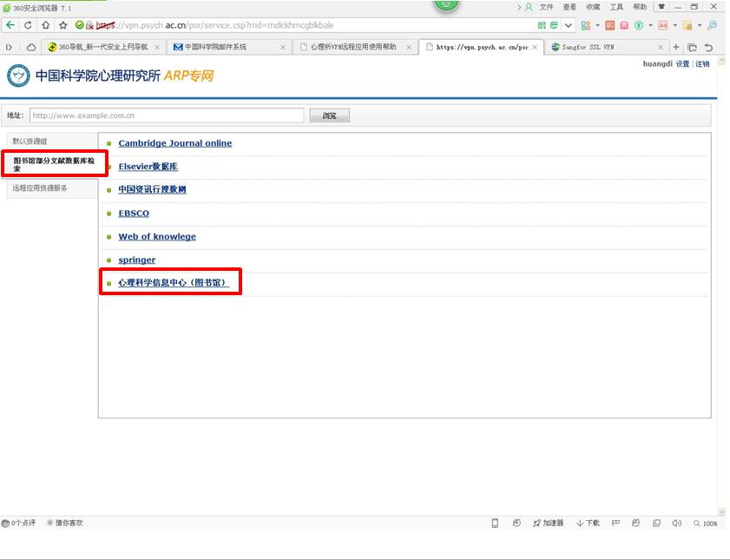Image resolution: width=730 pixels, height=560 pixels.
Task: Open the browser account login icon
Action: tap(529, 7)
